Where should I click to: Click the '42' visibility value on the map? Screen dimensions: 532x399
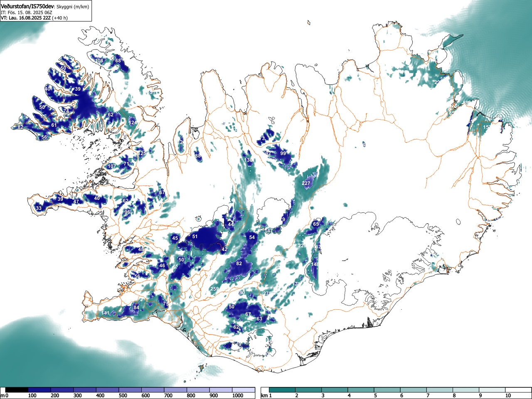224,250
